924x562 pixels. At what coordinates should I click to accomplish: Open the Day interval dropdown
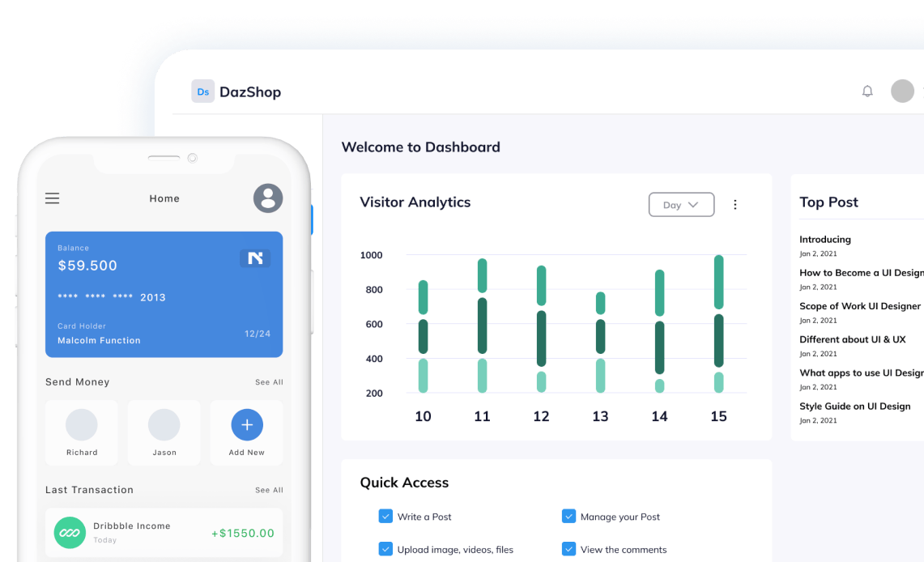(681, 204)
